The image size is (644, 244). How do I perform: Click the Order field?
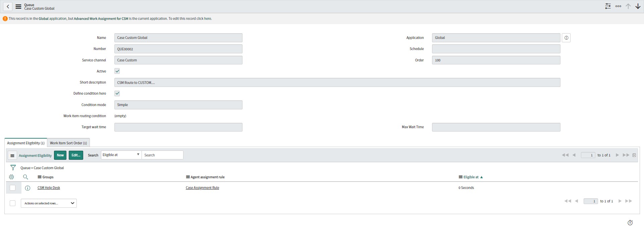click(x=496, y=60)
